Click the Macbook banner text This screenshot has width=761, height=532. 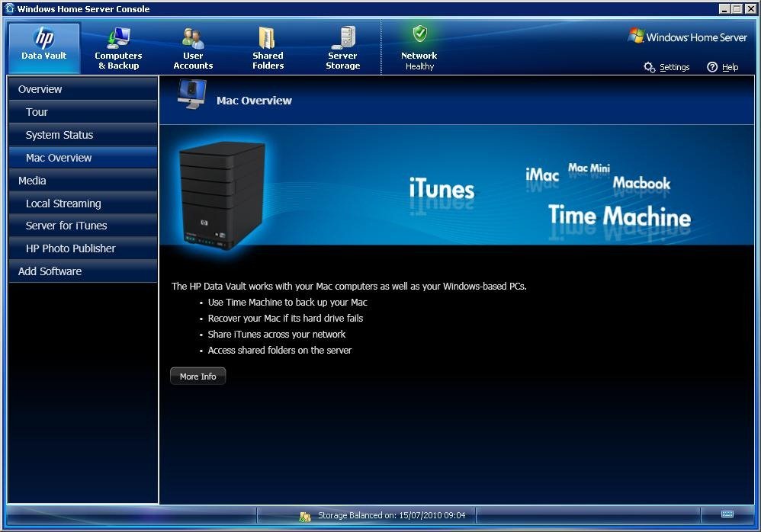(x=641, y=183)
